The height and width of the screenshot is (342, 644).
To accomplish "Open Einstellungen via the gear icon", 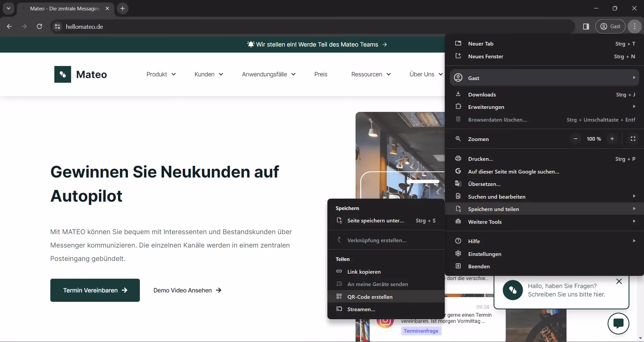I will [x=485, y=254].
